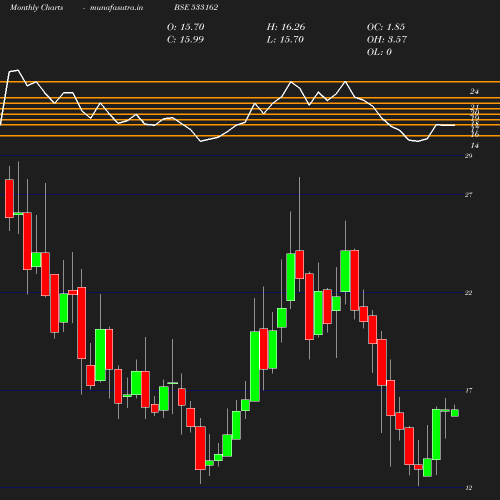This screenshot has width=500, height=500.
Task: Click the 'OL: 0' readout
Action: point(379,52)
